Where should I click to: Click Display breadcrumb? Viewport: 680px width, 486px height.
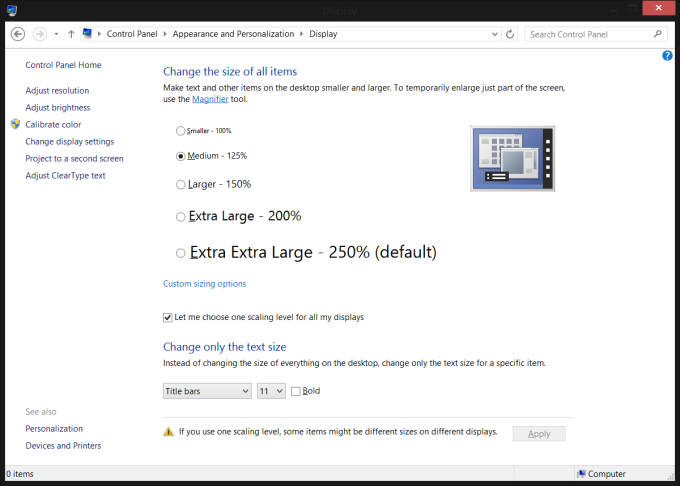tap(323, 34)
